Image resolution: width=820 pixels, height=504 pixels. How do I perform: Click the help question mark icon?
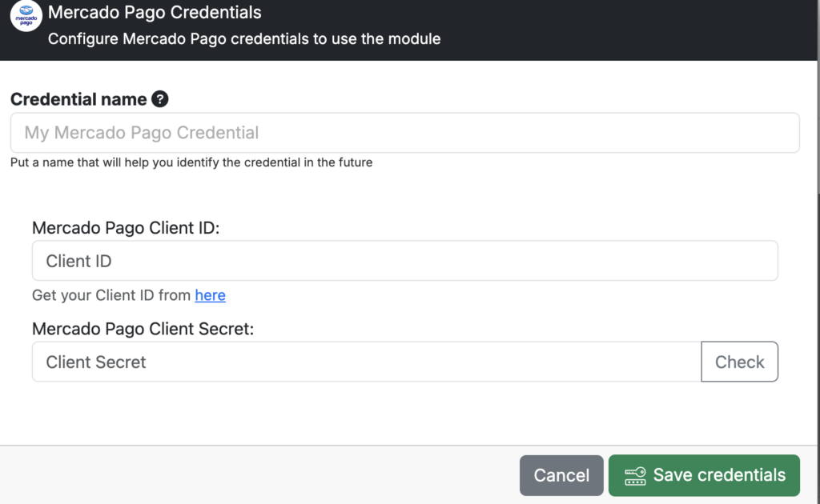[x=160, y=99]
